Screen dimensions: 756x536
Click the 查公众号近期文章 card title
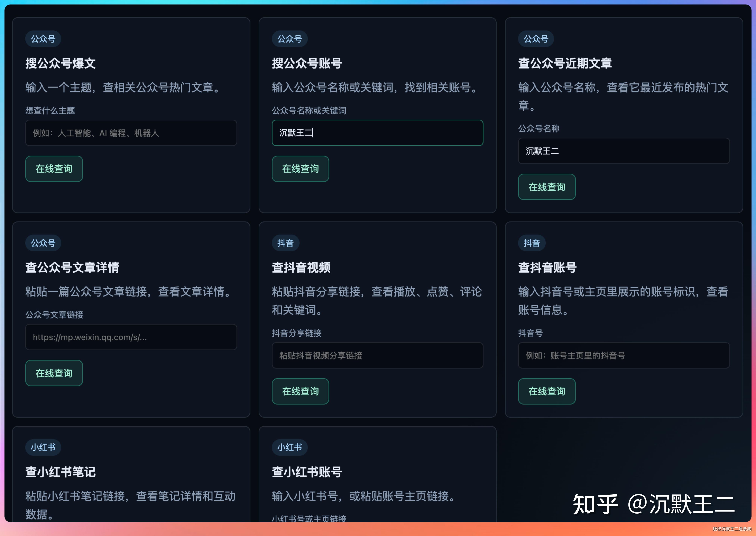pos(565,63)
